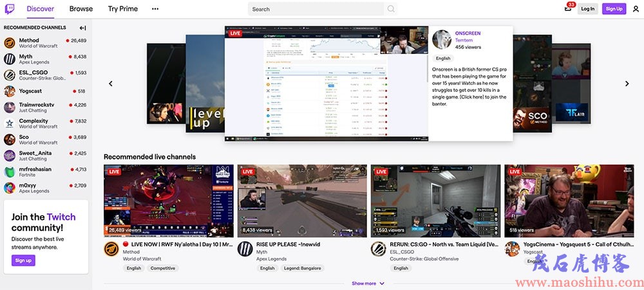The width and height of the screenshot is (644, 290).
Task: Open the three-dots more menu
Action: click(x=155, y=8)
